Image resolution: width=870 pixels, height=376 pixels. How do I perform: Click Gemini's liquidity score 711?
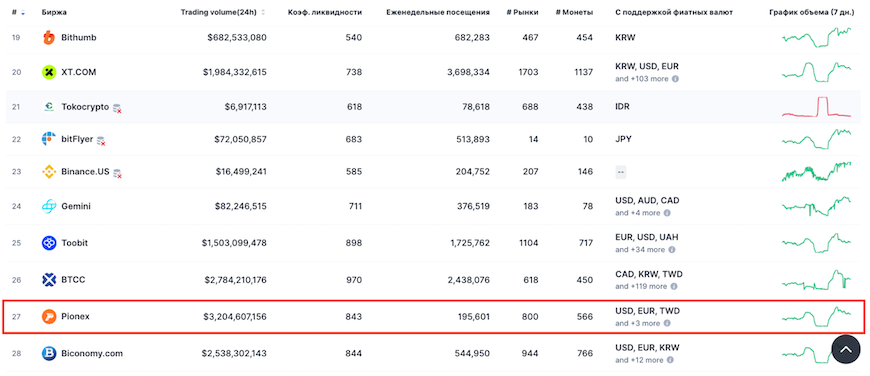(355, 206)
